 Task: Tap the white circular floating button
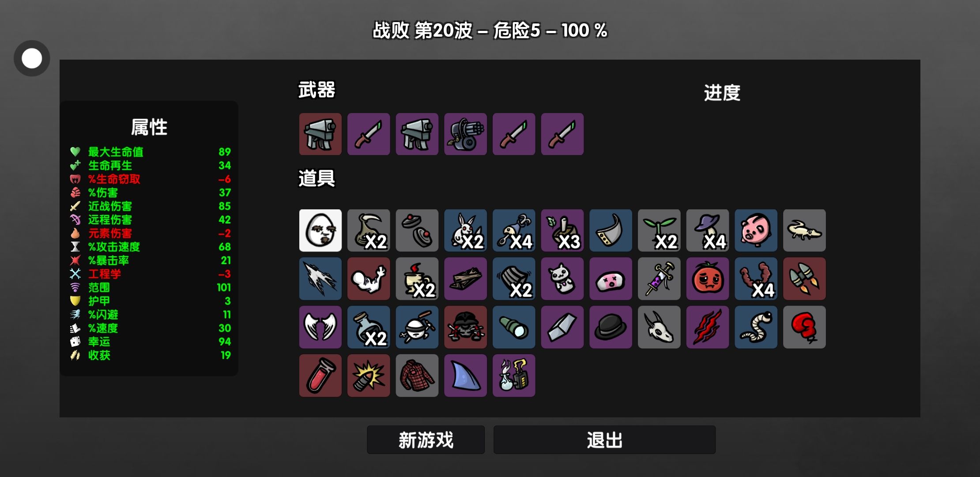32,58
